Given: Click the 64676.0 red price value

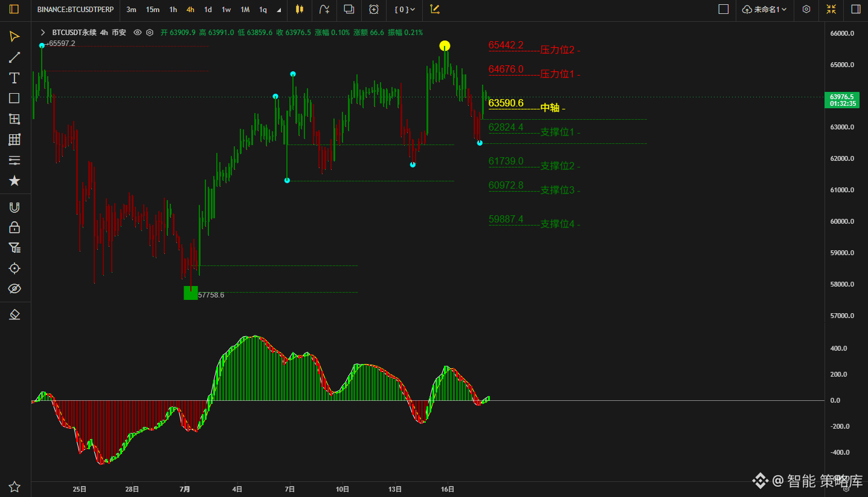Looking at the screenshot, I should [506, 70].
